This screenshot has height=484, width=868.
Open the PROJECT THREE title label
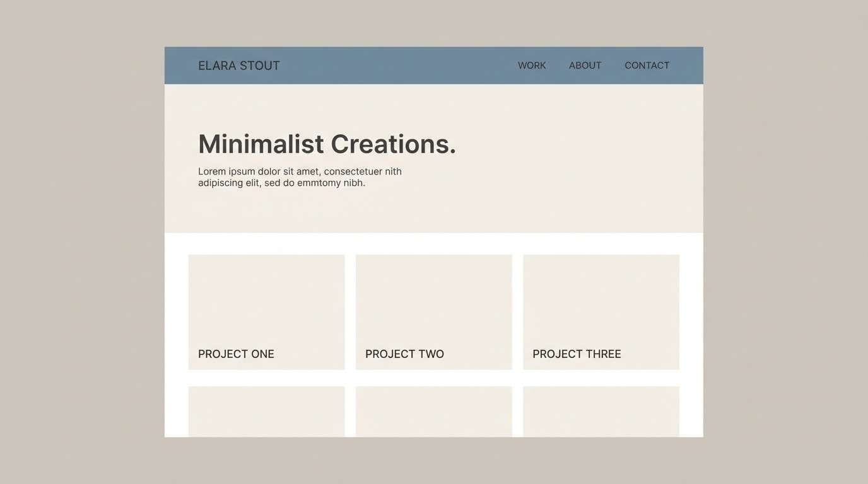click(576, 354)
